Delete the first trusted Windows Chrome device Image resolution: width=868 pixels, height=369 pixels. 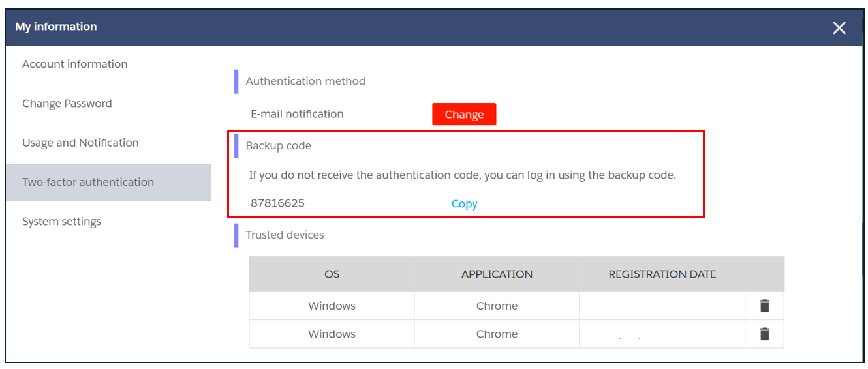(x=765, y=306)
